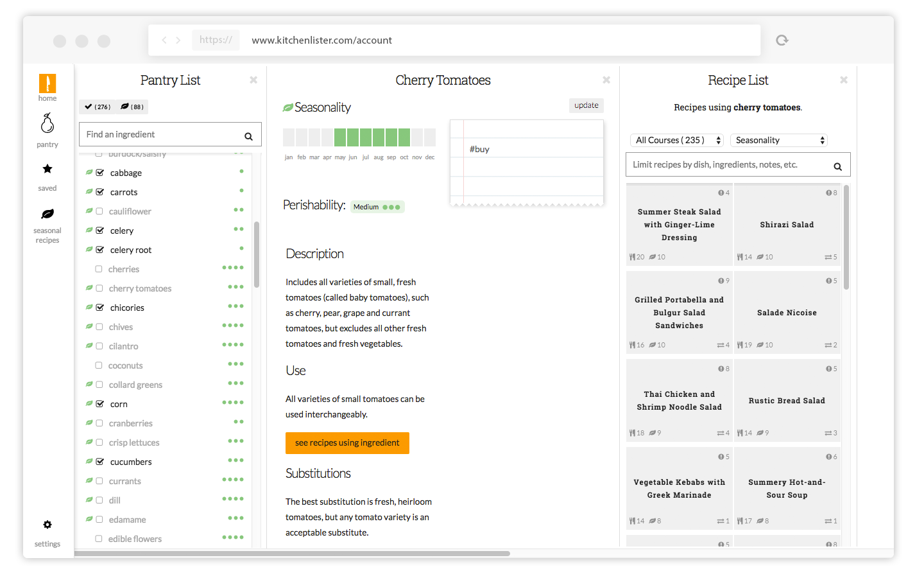Open Summer Steak Salad recipe card
924x578 pixels.
coord(680,225)
